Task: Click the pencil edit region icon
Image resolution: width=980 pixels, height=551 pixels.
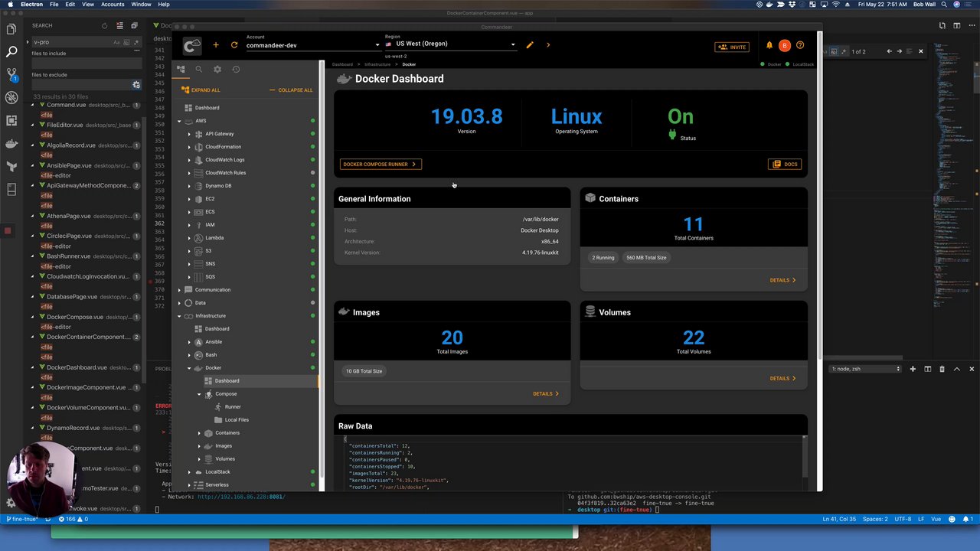Action: point(530,45)
